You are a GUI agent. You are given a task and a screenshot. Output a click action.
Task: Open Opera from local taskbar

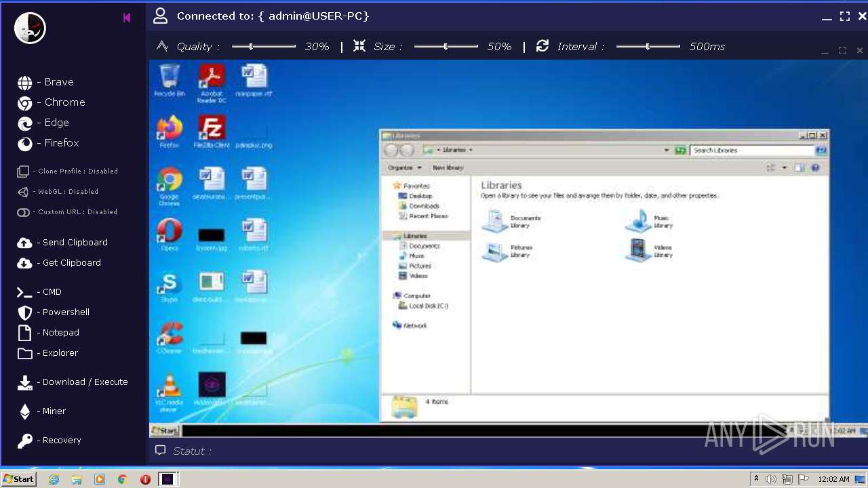[x=145, y=479]
